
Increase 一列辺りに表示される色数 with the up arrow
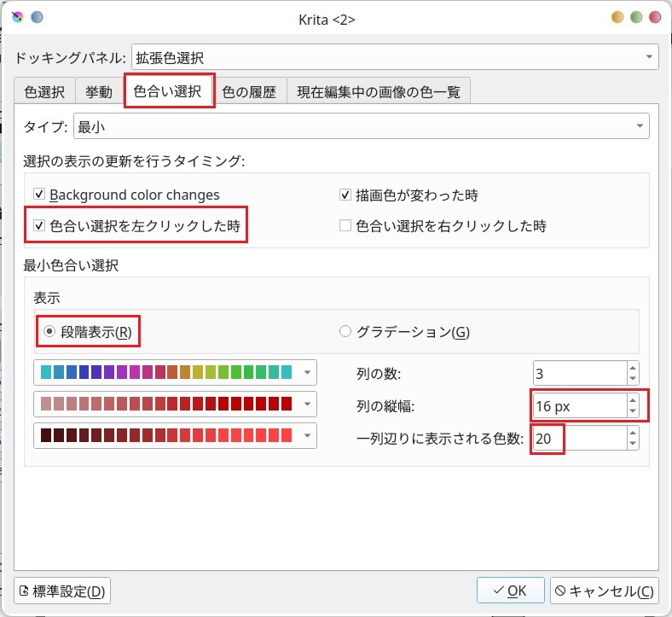coord(632,433)
